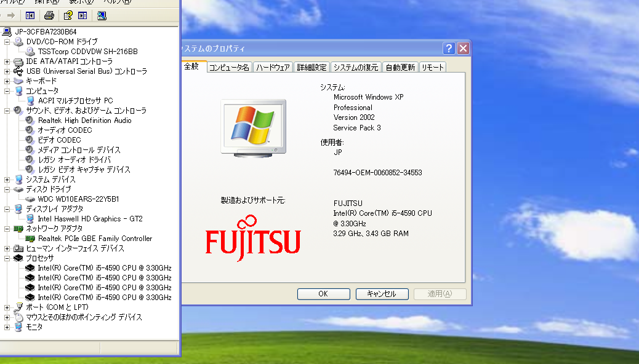Expand the IDE ATA/ATAPI controllers node
This screenshot has height=364, width=639.
(7, 61)
